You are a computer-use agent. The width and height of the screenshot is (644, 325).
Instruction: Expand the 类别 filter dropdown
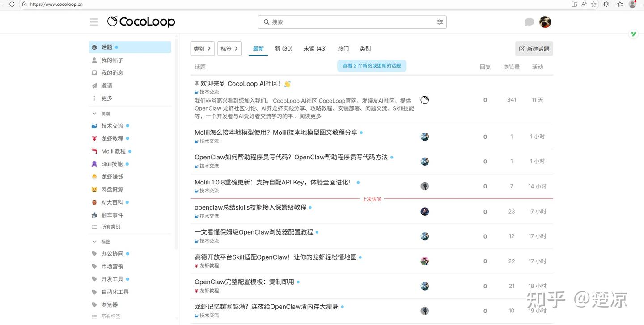coord(203,48)
